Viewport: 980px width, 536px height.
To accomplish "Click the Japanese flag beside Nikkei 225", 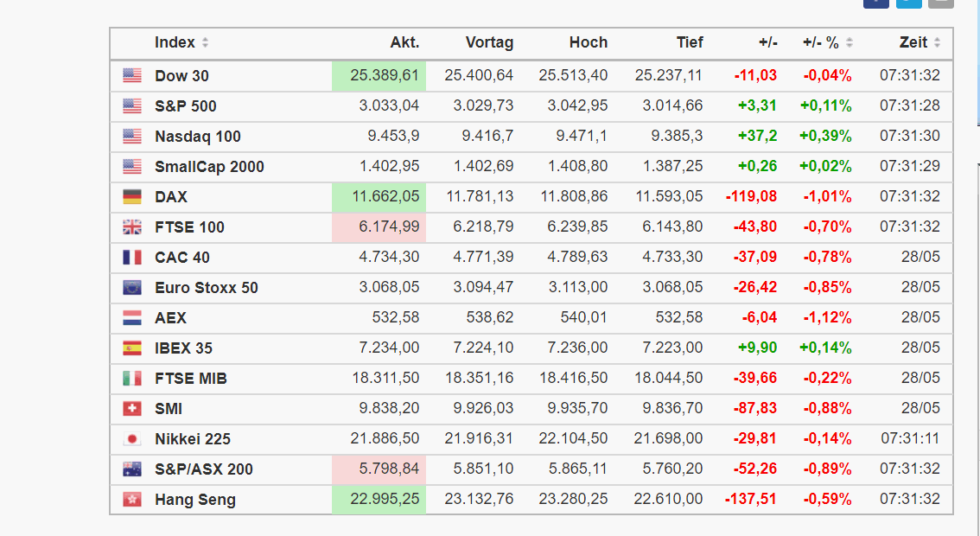I will point(131,439).
